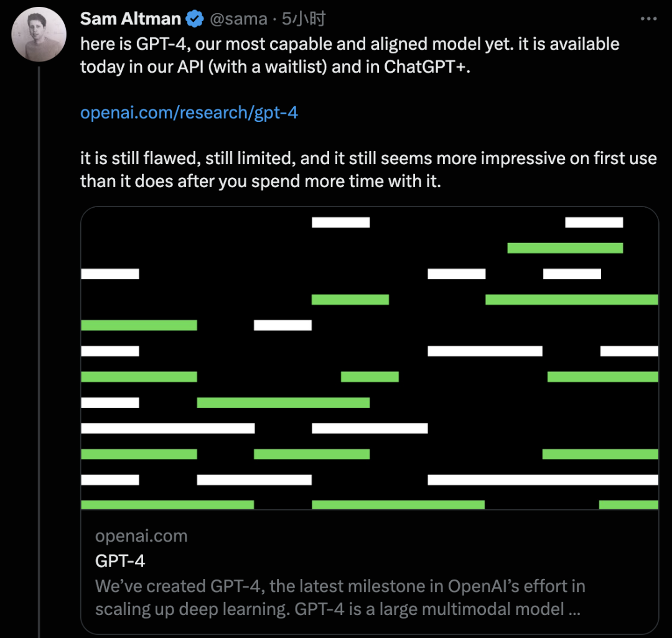Open the @sama handle link
Viewport: 672px width, 638px height.
239,19
